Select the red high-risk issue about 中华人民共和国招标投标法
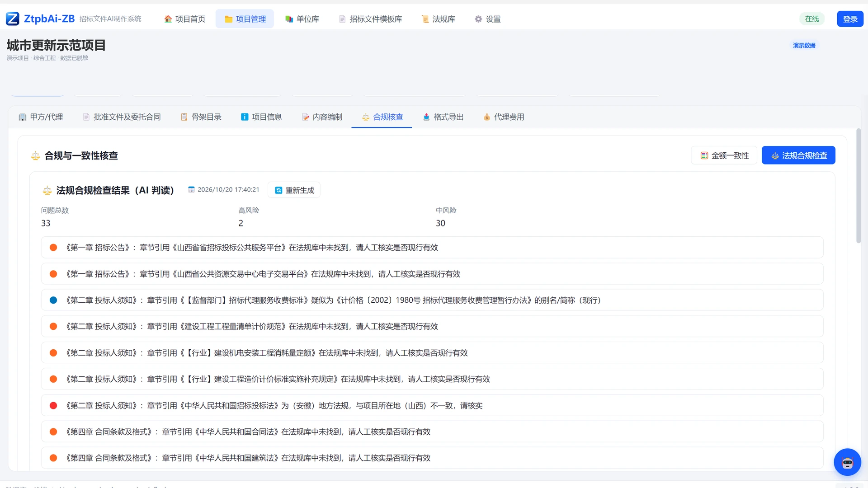Image resolution: width=868 pixels, height=488 pixels. 432,405
